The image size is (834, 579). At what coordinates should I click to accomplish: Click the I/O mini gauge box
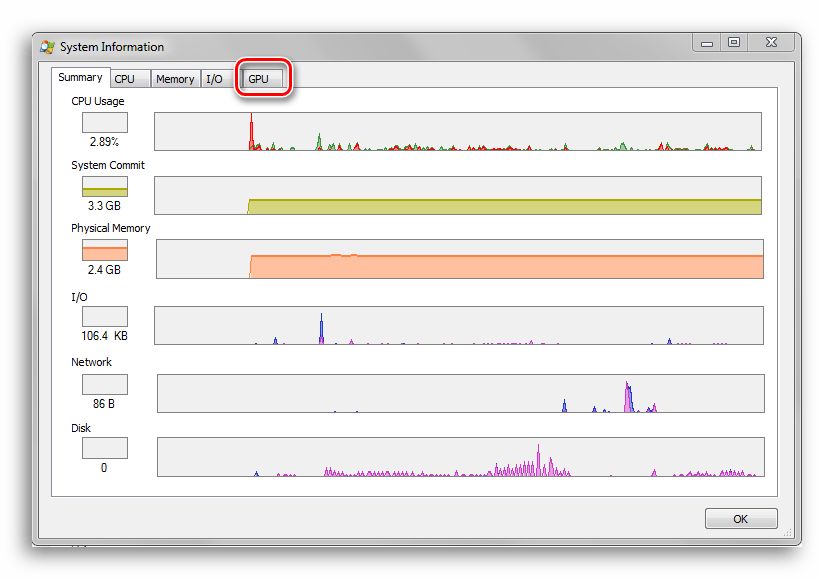click(x=104, y=316)
